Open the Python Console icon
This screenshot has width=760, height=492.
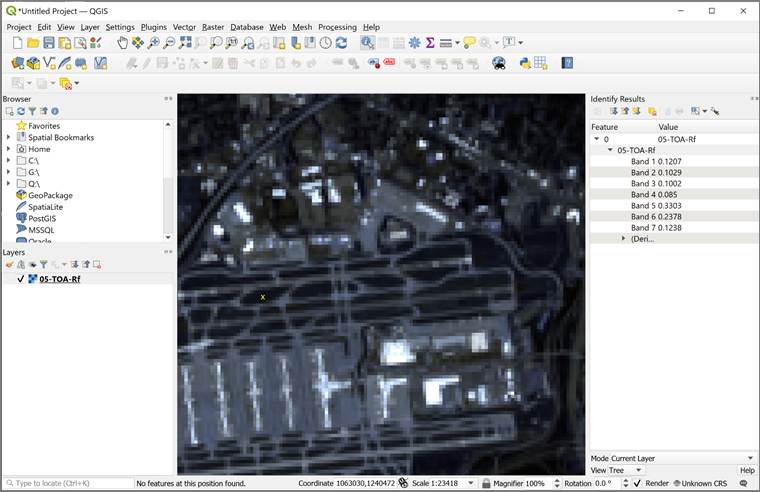pos(524,63)
